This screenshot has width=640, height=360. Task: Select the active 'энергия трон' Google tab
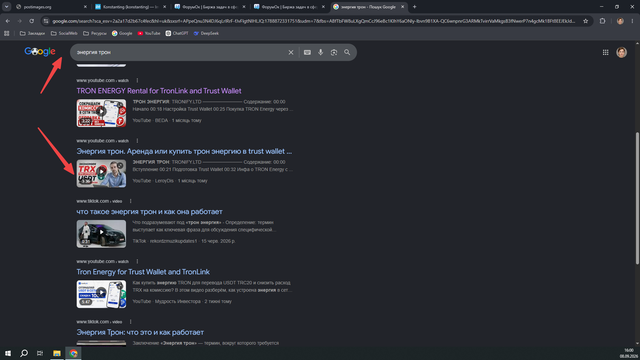click(368, 7)
